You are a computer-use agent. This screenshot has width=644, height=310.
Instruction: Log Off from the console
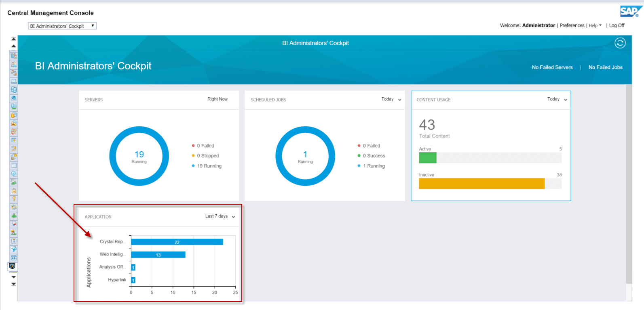617,25
